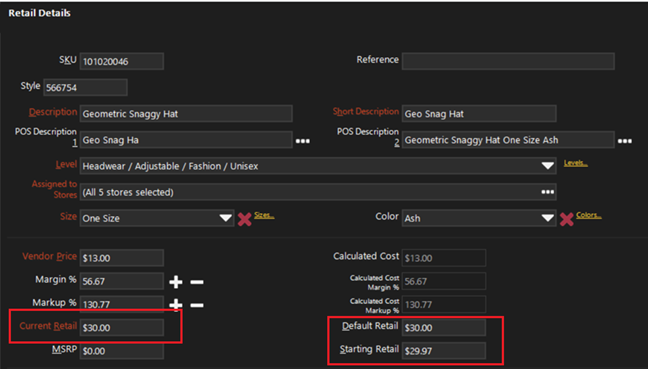Screen dimensions: 648x369
Task: Open the Levels... link
Action: 575,163
